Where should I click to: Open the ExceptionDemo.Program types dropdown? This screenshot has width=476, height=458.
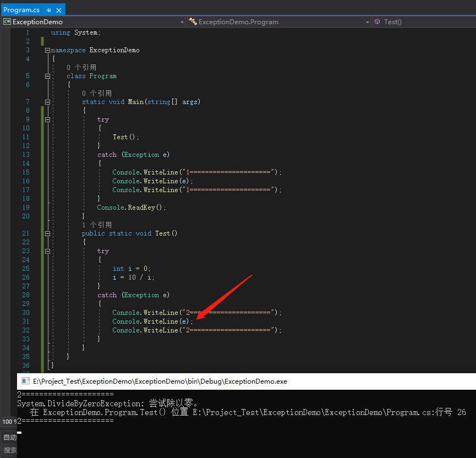[x=369, y=22]
